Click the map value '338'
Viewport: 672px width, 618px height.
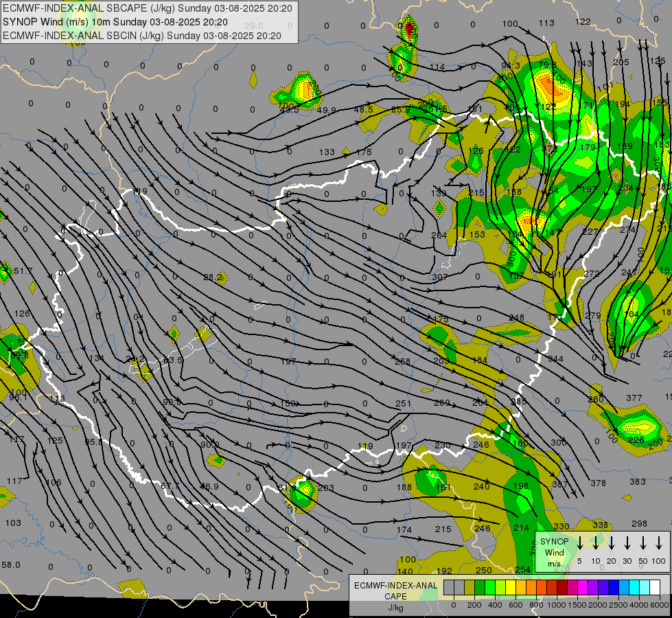[x=601, y=525]
